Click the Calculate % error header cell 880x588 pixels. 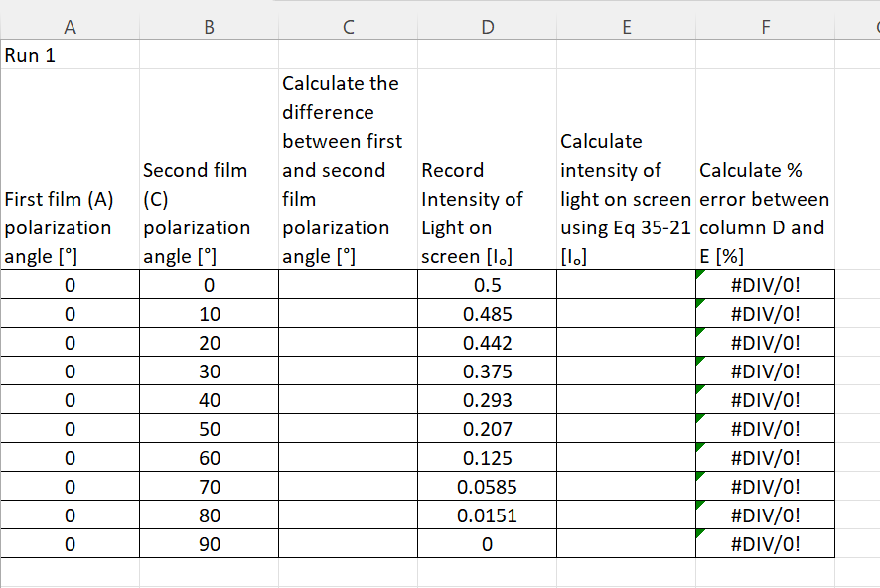[765, 199]
